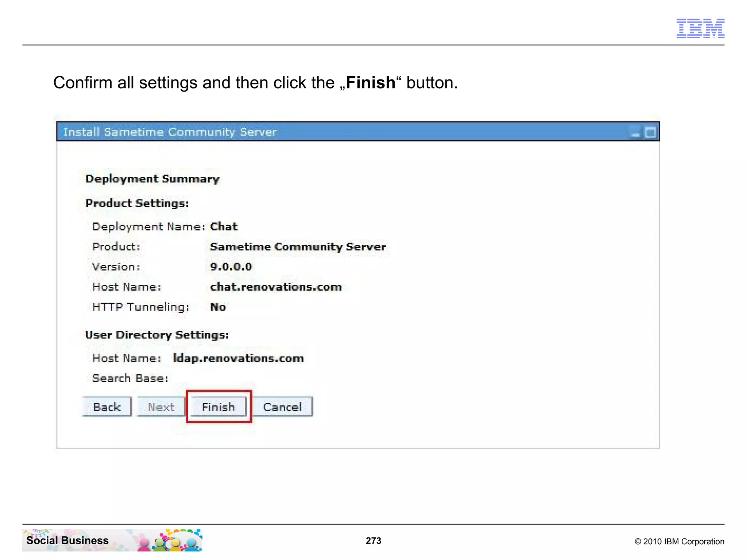Click the IBM logo in the slide header
Screen dimensions: 747x560
[x=700, y=28]
